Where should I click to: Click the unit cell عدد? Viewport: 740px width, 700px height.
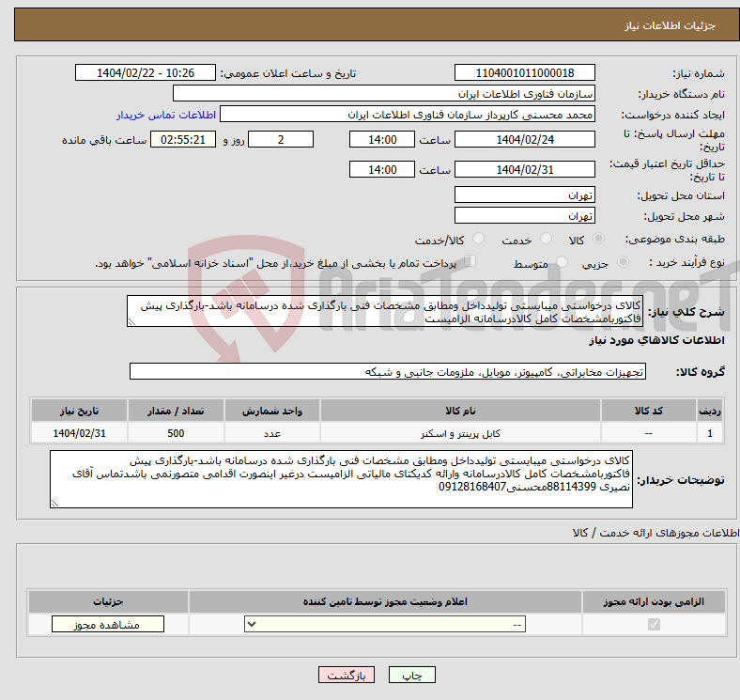point(272,433)
